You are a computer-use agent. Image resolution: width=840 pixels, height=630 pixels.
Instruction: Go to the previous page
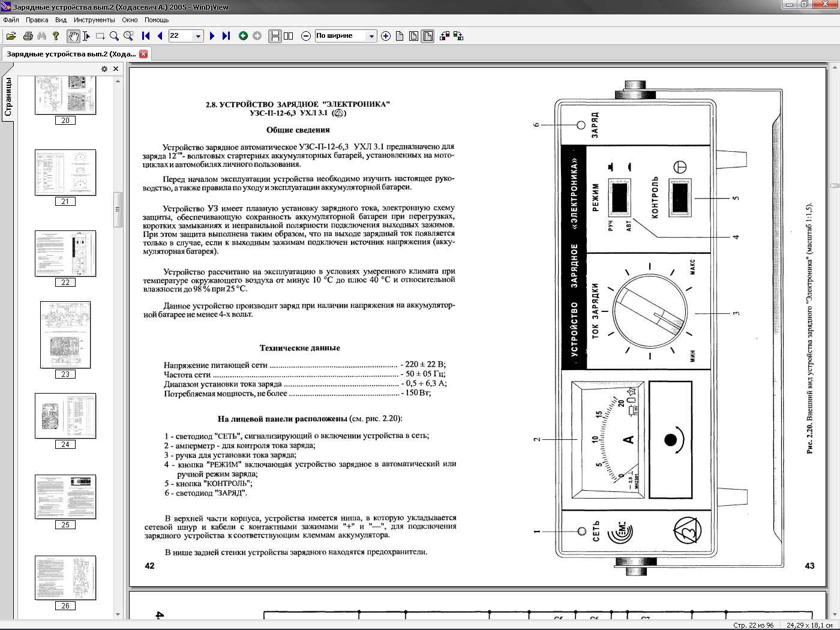tap(160, 36)
